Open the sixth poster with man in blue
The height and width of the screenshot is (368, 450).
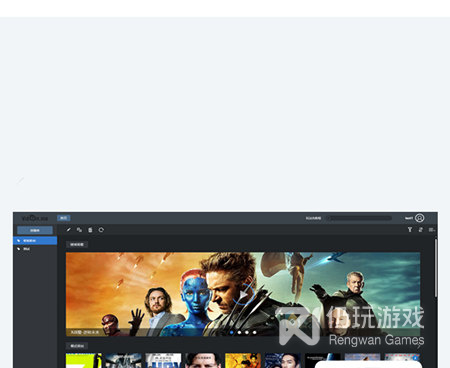tap(283, 361)
